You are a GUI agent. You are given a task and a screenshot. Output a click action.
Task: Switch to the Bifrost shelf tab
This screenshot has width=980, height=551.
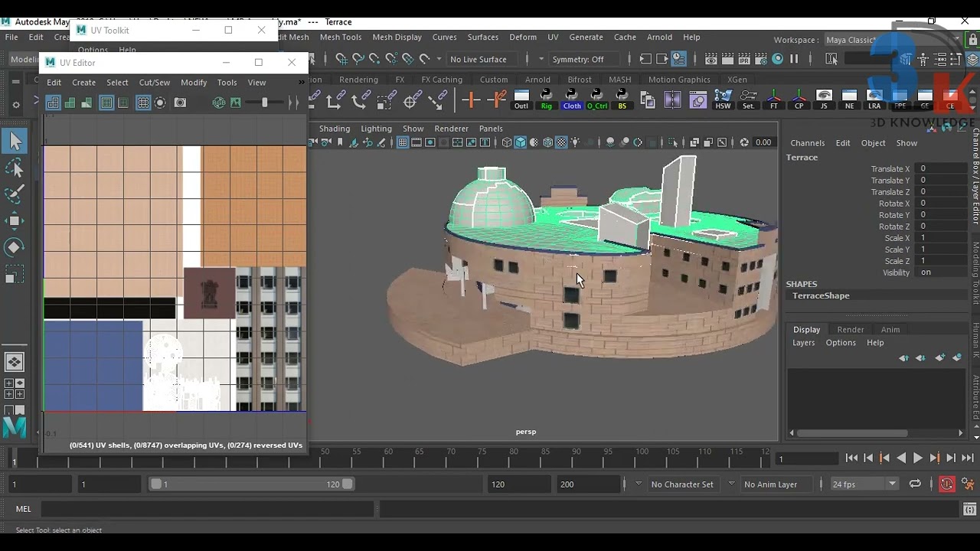click(x=580, y=80)
